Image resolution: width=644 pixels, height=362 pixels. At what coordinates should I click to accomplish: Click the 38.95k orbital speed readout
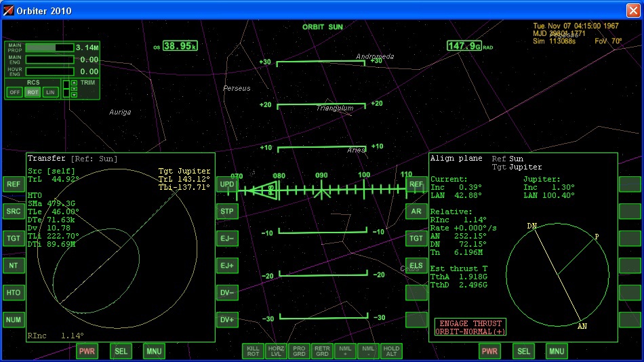tap(180, 45)
